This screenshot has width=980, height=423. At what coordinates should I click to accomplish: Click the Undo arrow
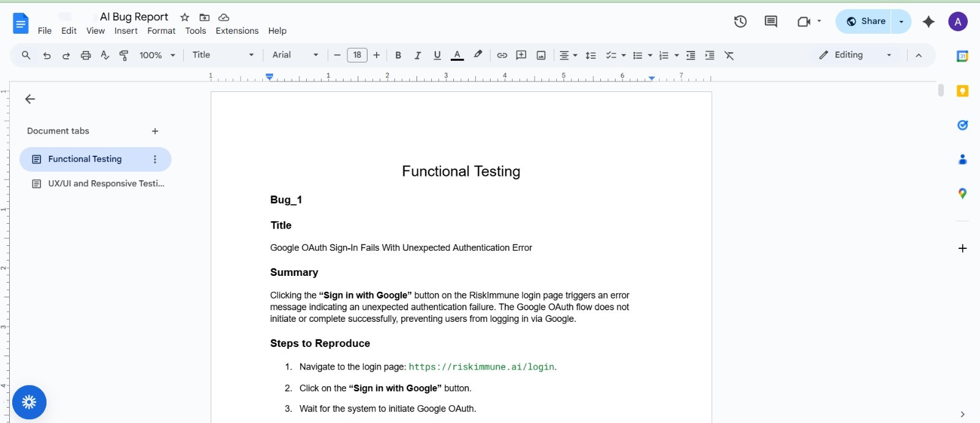point(47,55)
